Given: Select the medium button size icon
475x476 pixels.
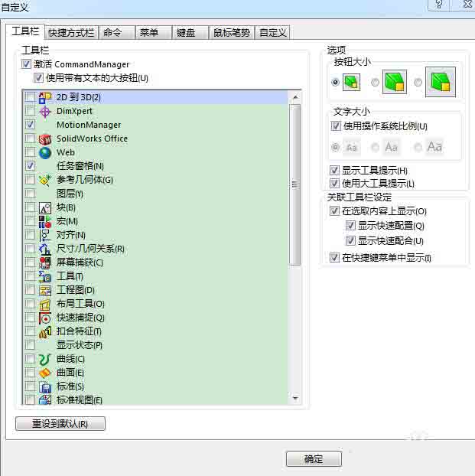Looking at the screenshot, I should (x=395, y=82).
